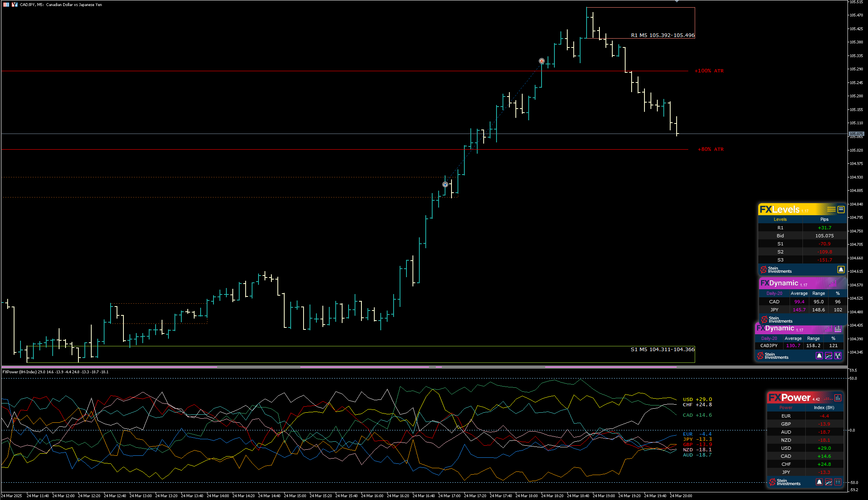Click the FXPower grid layout icon
This screenshot has height=500, width=868.
pyautogui.click(x=838, y=482)
